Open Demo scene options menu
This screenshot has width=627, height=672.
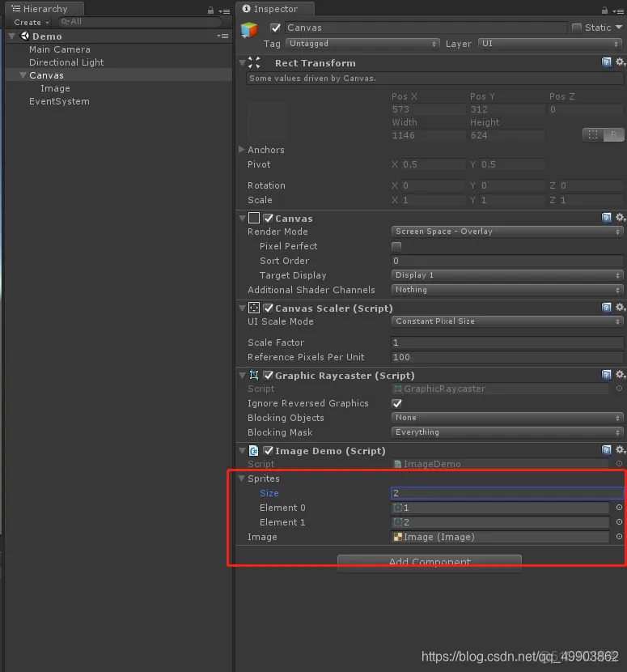[x=222, y=36]
